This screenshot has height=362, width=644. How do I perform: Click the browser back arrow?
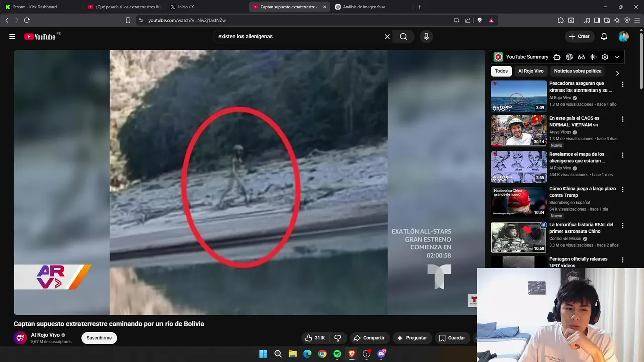(x=7, y=20)
